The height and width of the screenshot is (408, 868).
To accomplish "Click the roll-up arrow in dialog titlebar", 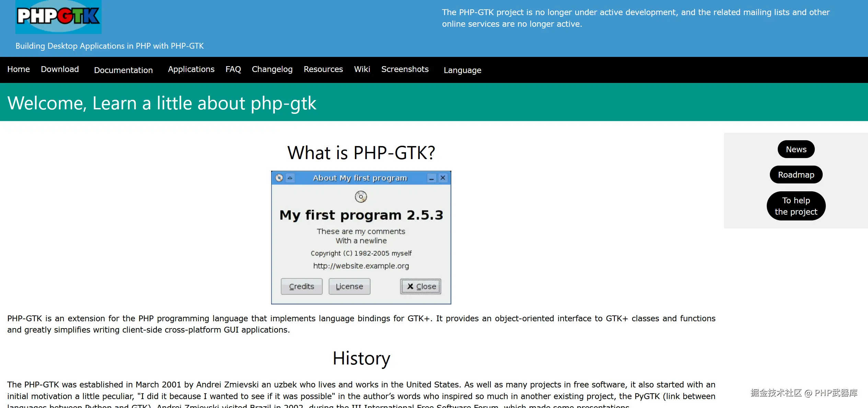I will [x=290, y=178].
